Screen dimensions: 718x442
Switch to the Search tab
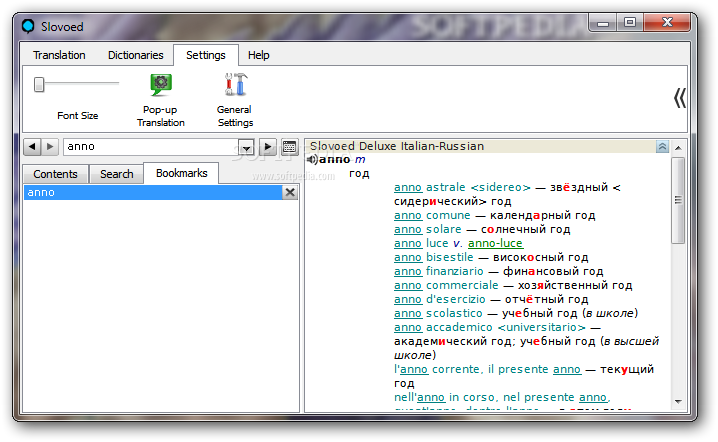117,174
